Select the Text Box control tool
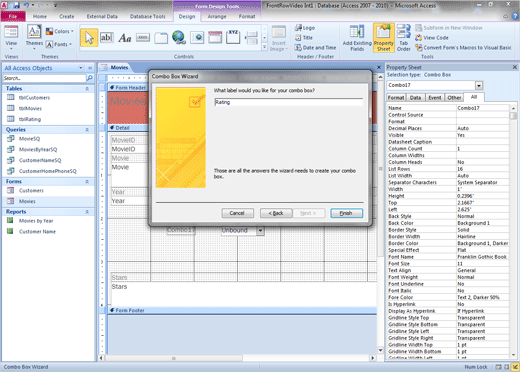The height and width of the screenshot is (372, 520). coord(107,38)
